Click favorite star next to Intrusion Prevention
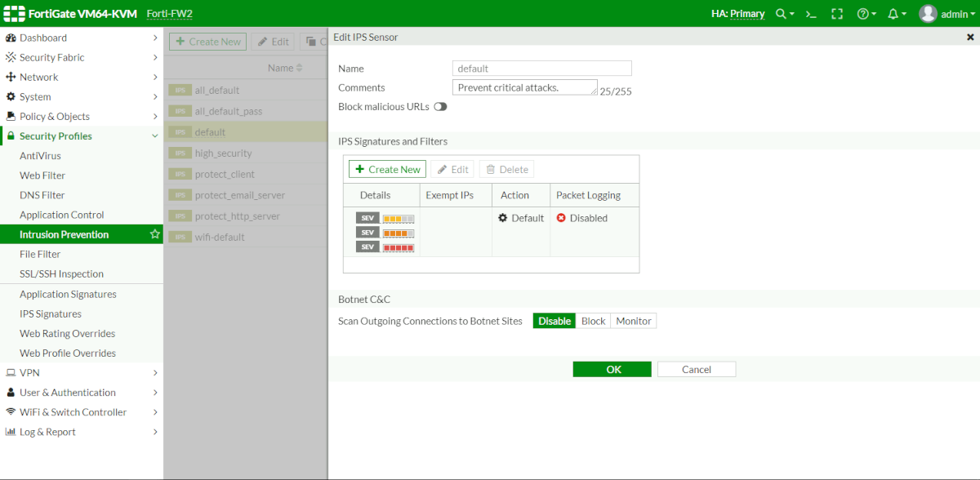980x480 pixels. coord(154,234)
